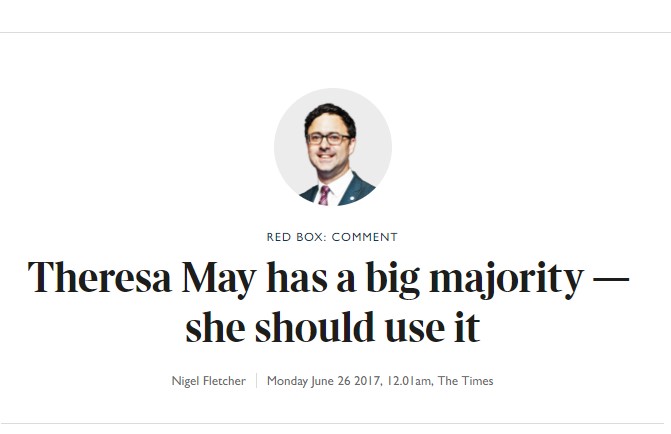Click "Theresa May" in the headline
This screenshot has width=671, height=434.
point(129,277)
